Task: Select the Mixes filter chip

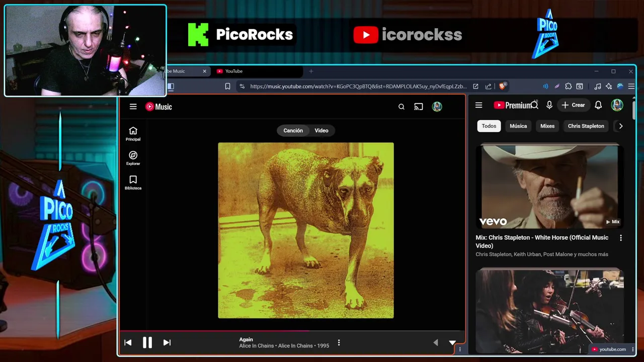Action: pos(547,126)
